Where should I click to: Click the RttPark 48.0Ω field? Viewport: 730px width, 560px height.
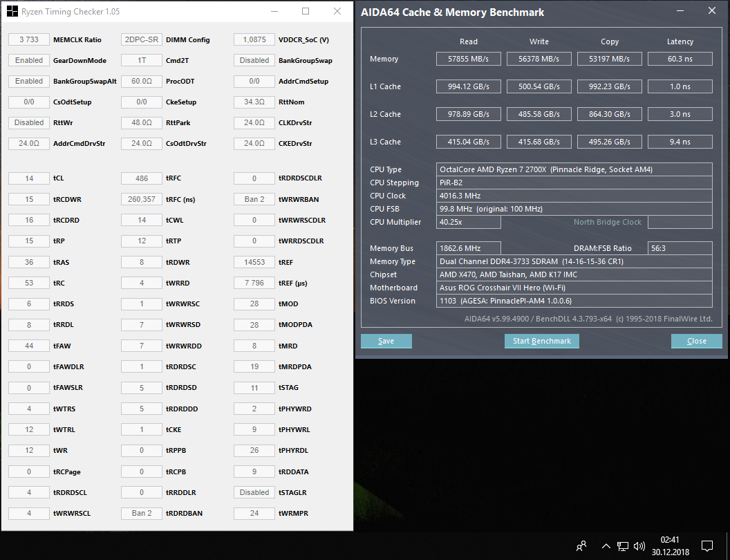142,122
